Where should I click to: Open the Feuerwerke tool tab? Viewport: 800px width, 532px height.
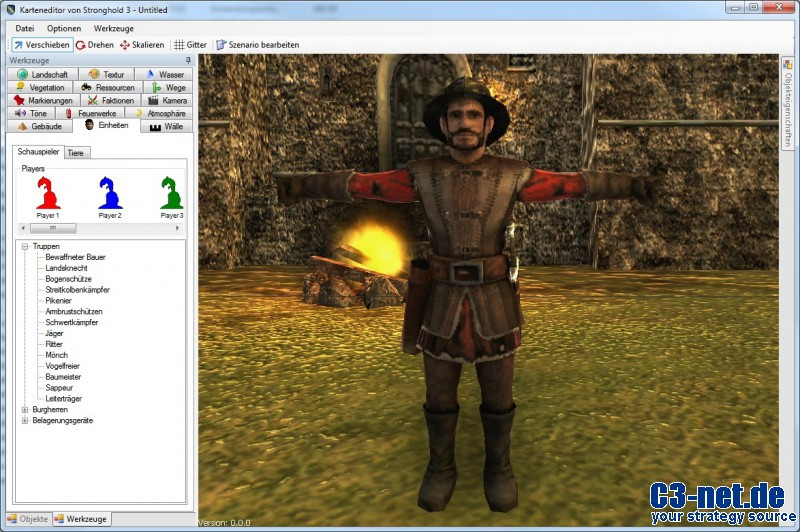pyautogui.click(x=90, y=113)
